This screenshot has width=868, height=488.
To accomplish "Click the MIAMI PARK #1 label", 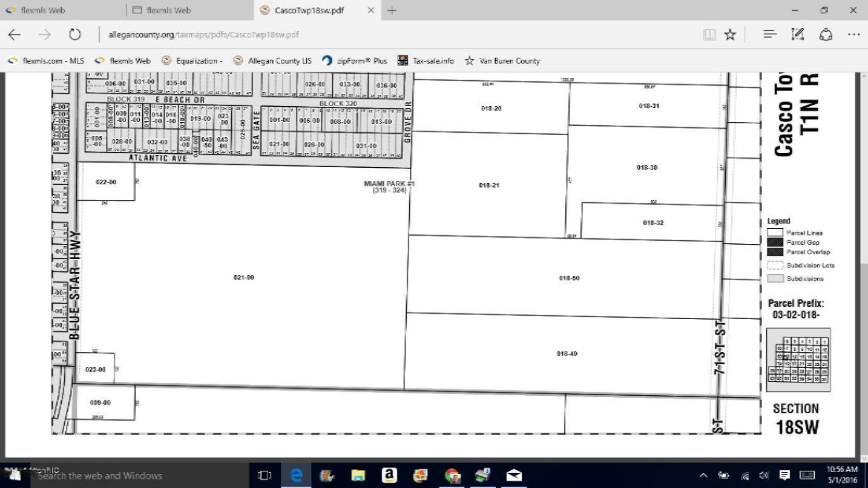I will 390,184.
